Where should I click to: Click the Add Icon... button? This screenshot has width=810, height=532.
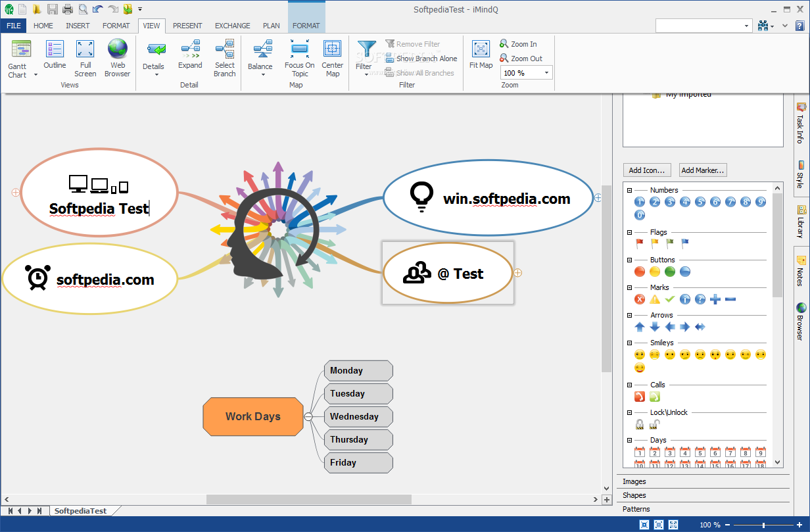(x=647, y=170)
